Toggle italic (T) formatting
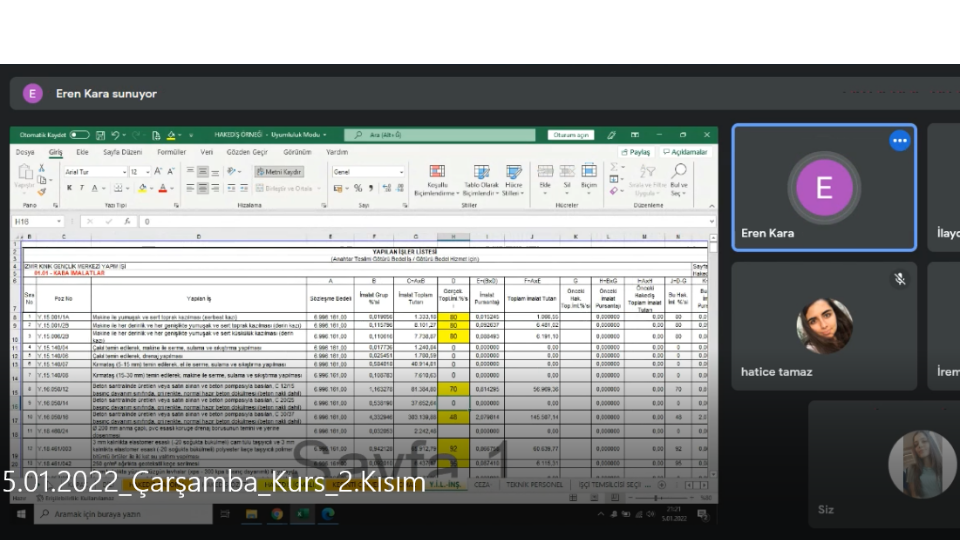 [81, 189]
